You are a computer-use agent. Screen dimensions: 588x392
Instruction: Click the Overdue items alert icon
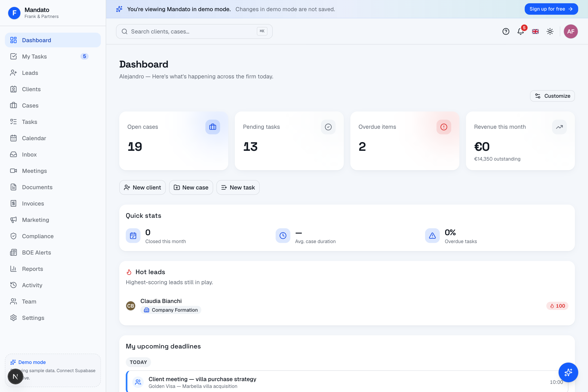pyautogui.click(x=444, y=127)
